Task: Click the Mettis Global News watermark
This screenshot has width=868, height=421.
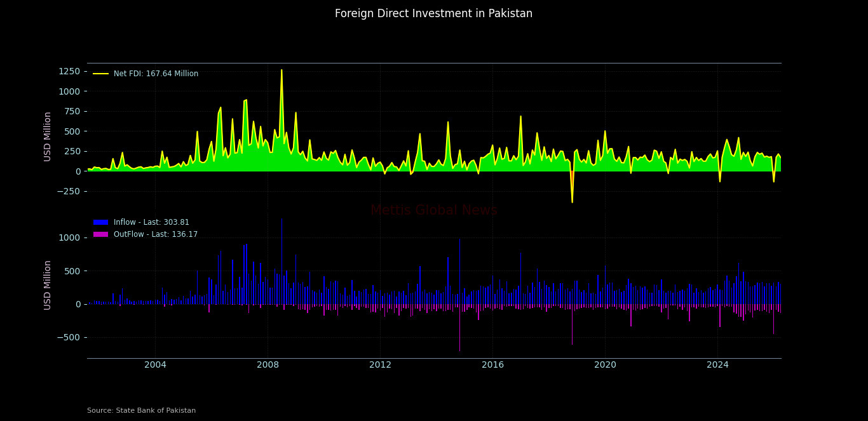Action: coord(433,211)
